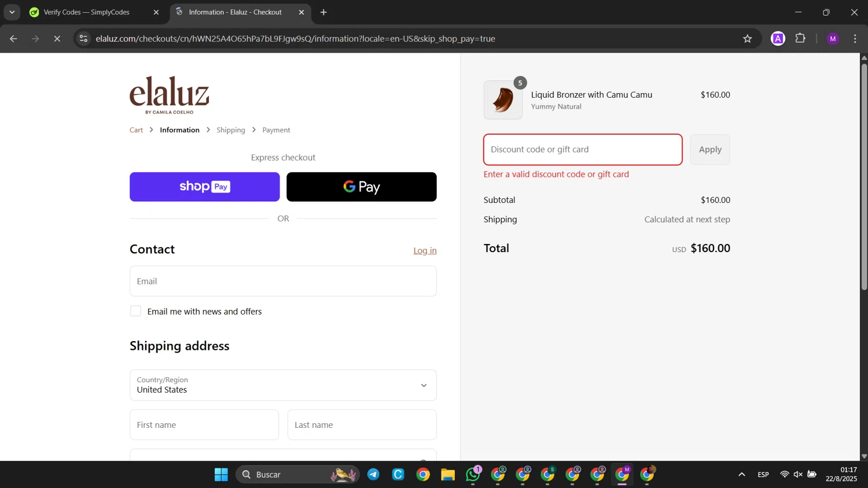This screenshot has width=868, height=488.
Task: Stop loading the page
Action: point(57,39)
